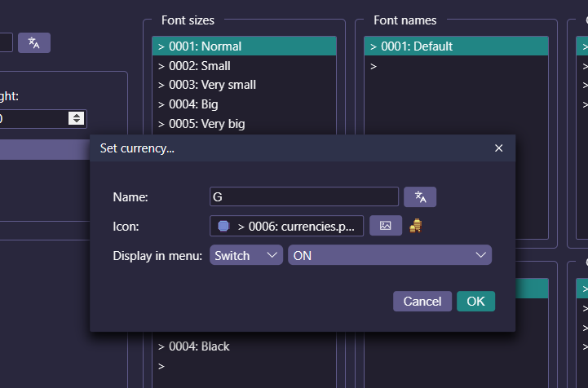Open the ON switch value dropdown
588x388 pixels.
click(390, 255)
